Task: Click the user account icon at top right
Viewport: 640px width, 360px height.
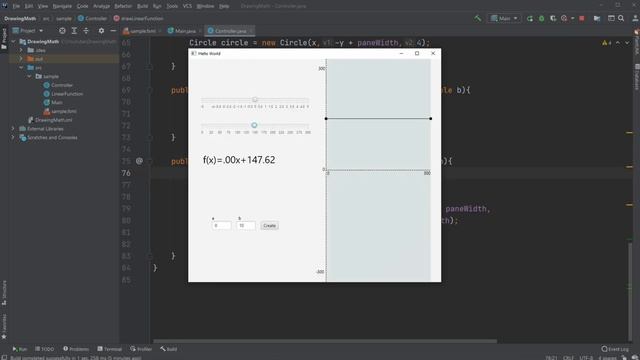Action: click(636, 18)
